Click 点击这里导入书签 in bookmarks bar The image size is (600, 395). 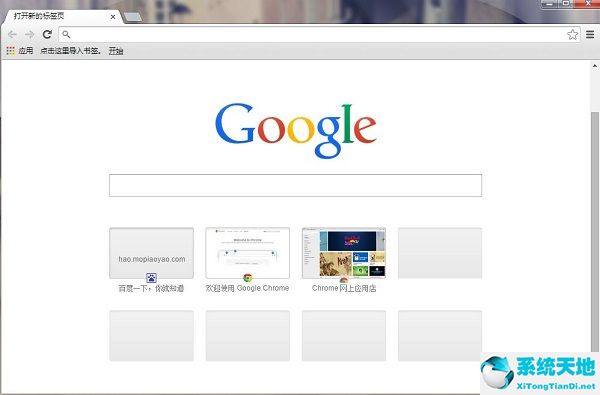pos(70,51)
